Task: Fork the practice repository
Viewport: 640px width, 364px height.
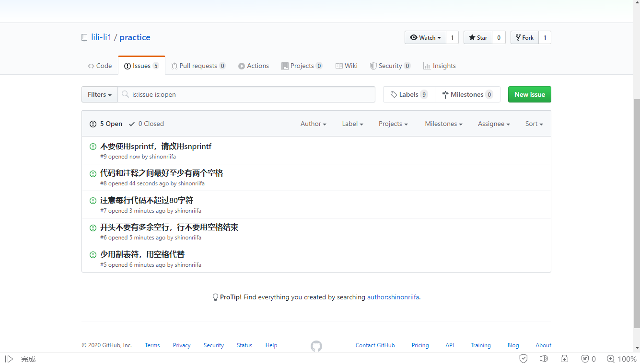Action: click(524, 38)
